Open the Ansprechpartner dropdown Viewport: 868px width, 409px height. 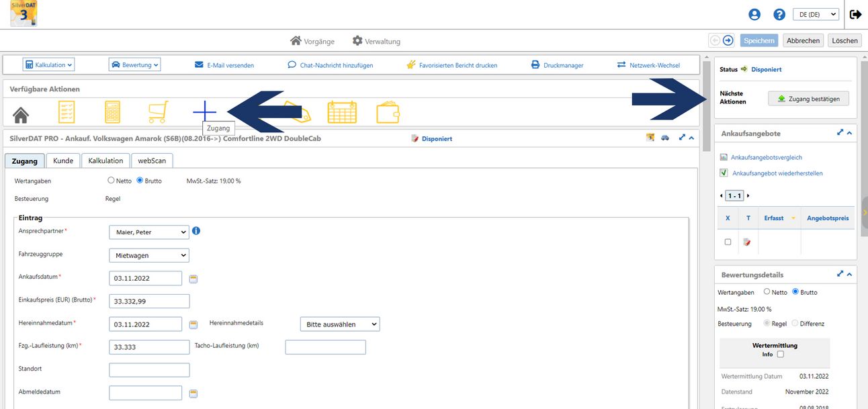[148, 232]
